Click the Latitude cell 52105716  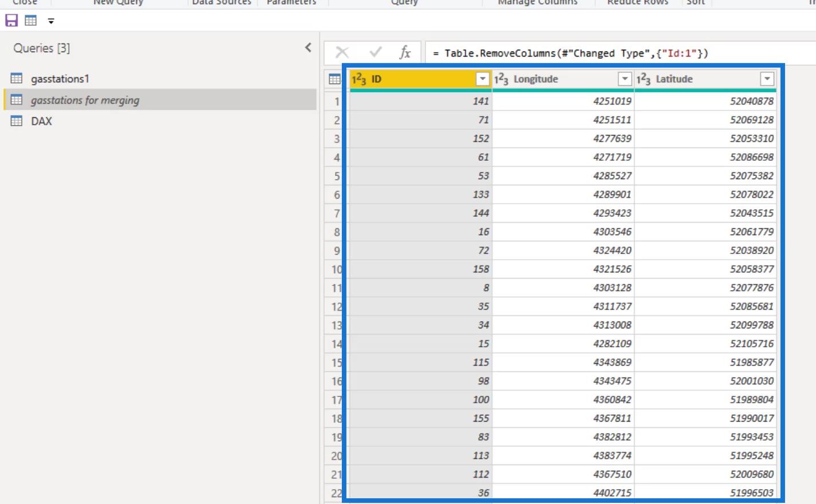click(x=705, y=344)
